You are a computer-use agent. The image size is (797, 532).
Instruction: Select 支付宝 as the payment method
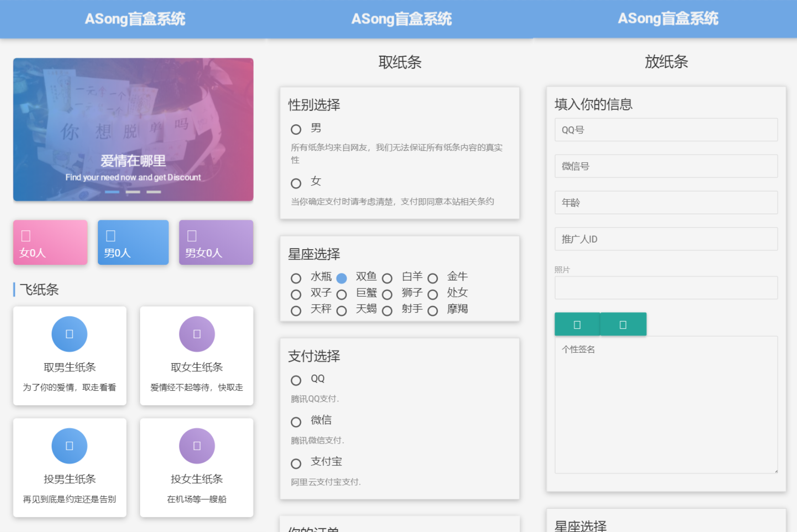click(x=296, y=462)
